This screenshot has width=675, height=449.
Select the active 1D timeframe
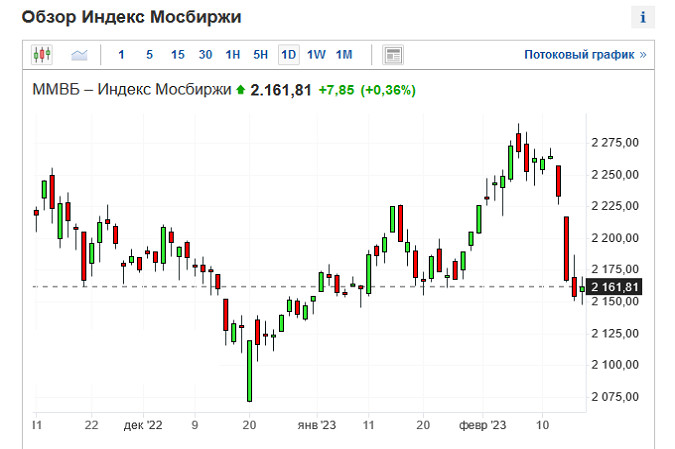point(288,54)
